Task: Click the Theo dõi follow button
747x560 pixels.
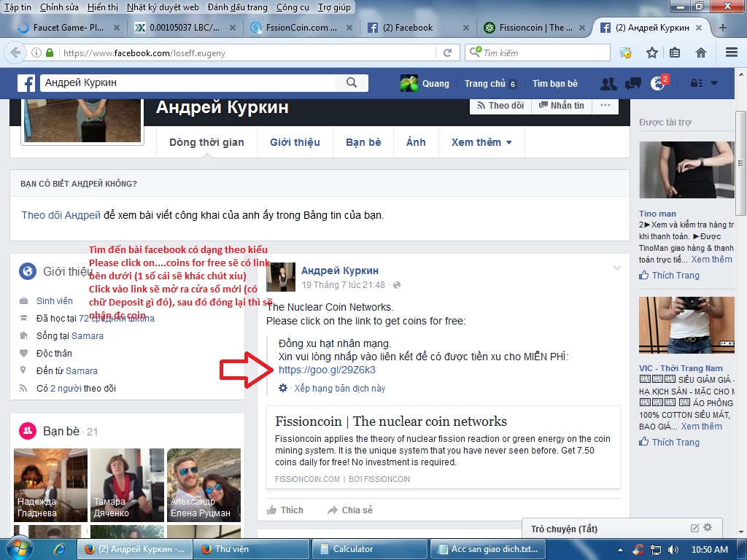Action: (500, 105)
